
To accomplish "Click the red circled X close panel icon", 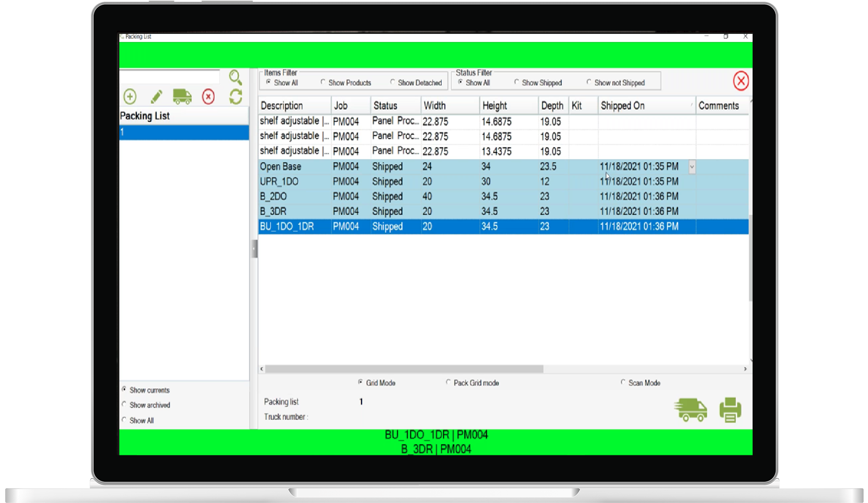I will (x=740, y=81).
